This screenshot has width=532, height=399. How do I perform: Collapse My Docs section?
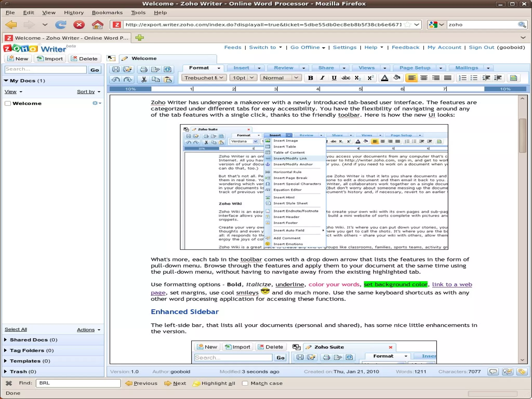pyautogui.click(x=6, y=81)
